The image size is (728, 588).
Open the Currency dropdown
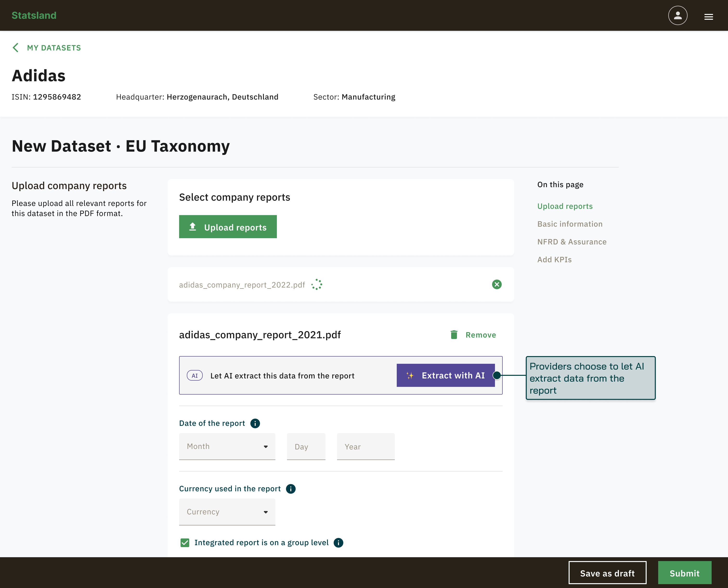(x=227, y=512)
